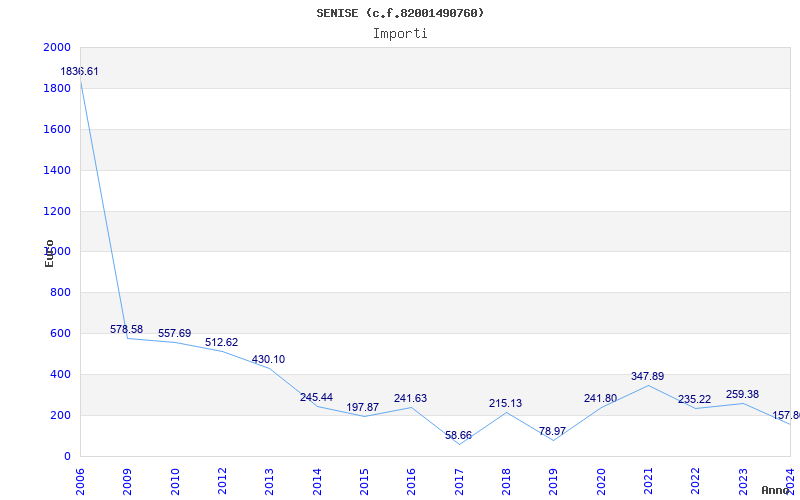800x500 pixels.
Task: Click the 2017 year axis label
Action: coord(459,482)
